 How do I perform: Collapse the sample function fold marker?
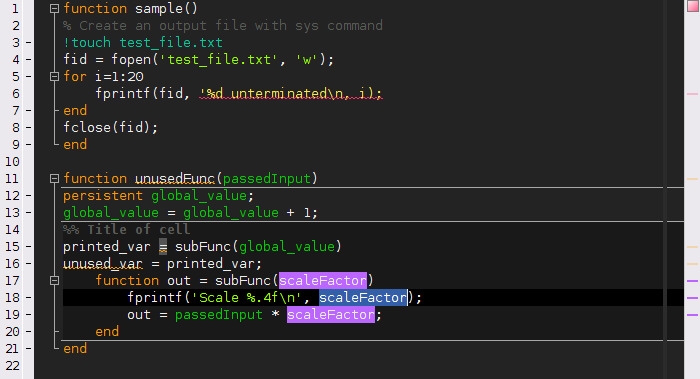54,8
